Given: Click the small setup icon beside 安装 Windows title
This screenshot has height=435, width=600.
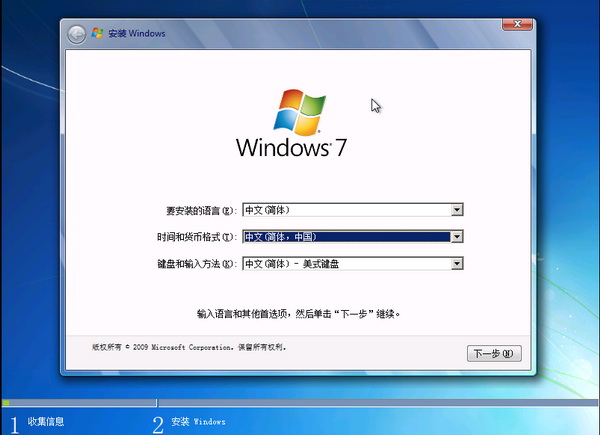Looking at the screenshot, I should click(x=98, y=33).
